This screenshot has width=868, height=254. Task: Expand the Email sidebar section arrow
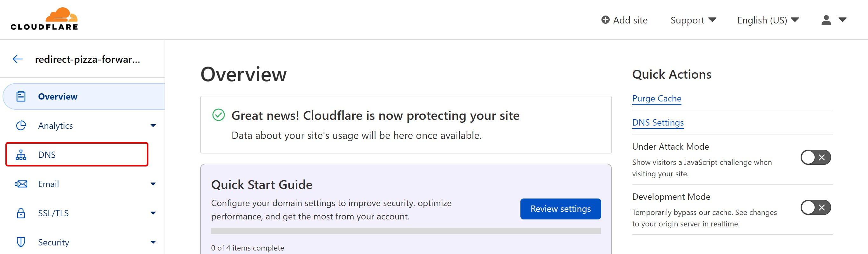tap(153, 184)
